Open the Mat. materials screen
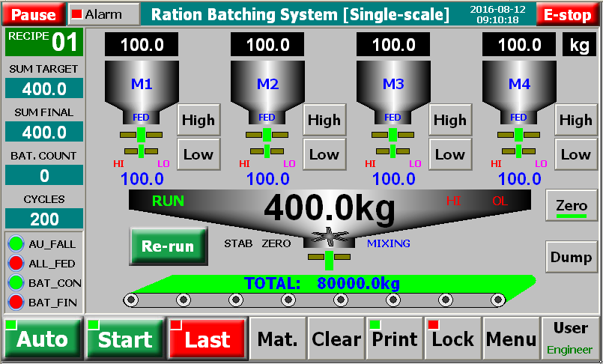603x364 pixels. pyautogui.click(x=278, y=339)
